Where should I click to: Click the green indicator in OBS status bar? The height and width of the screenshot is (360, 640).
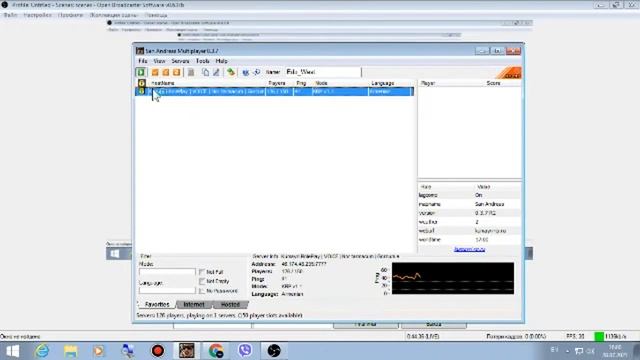point(599,336)
